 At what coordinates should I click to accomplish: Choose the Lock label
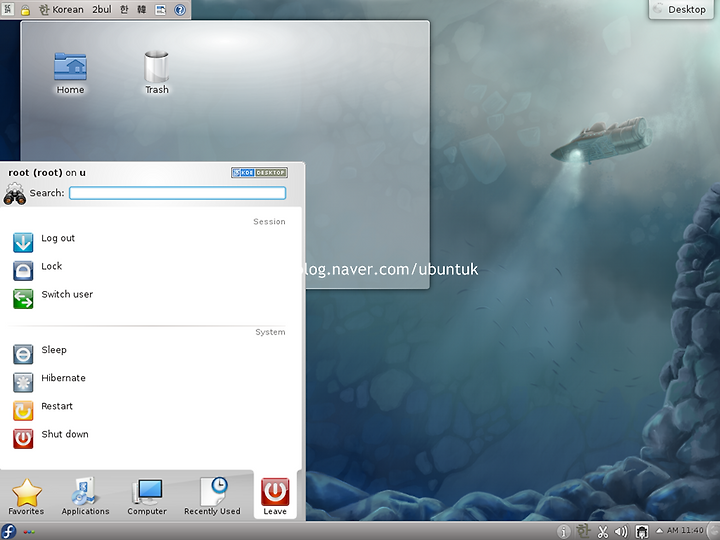point(51,266)
